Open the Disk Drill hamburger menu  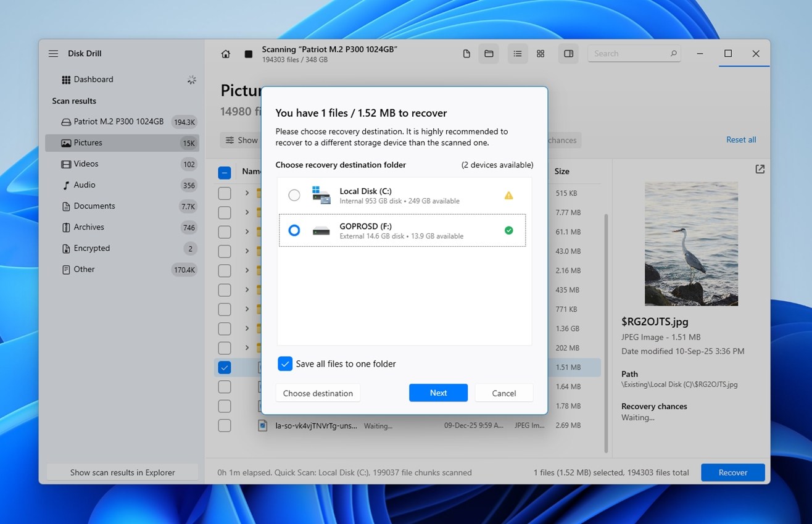coord(53,54)
